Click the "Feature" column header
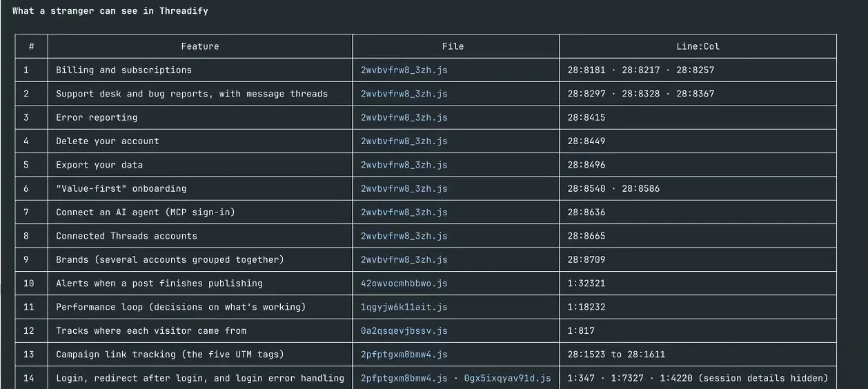868x389 pixels. (200, 46)
